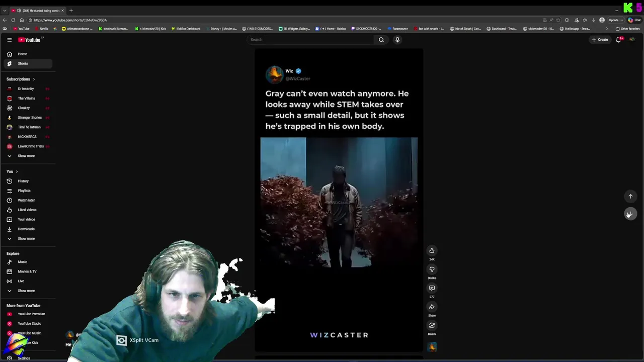
Task: Click the search magnifier button
Action: (x=381, y=40)
